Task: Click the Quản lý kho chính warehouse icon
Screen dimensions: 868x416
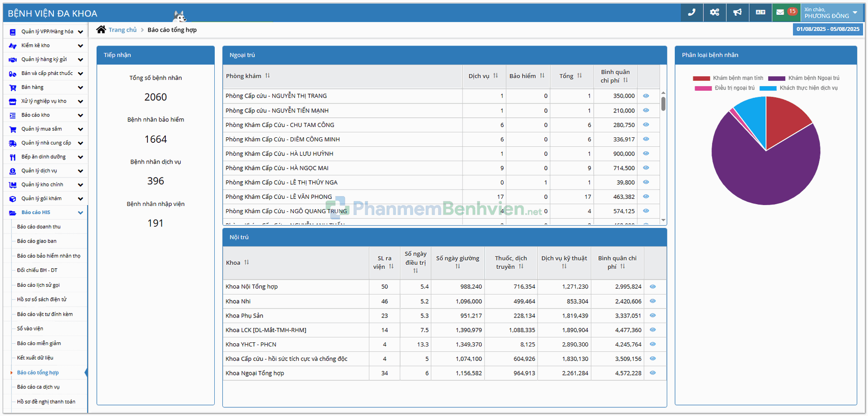Action: click(13, 185)
